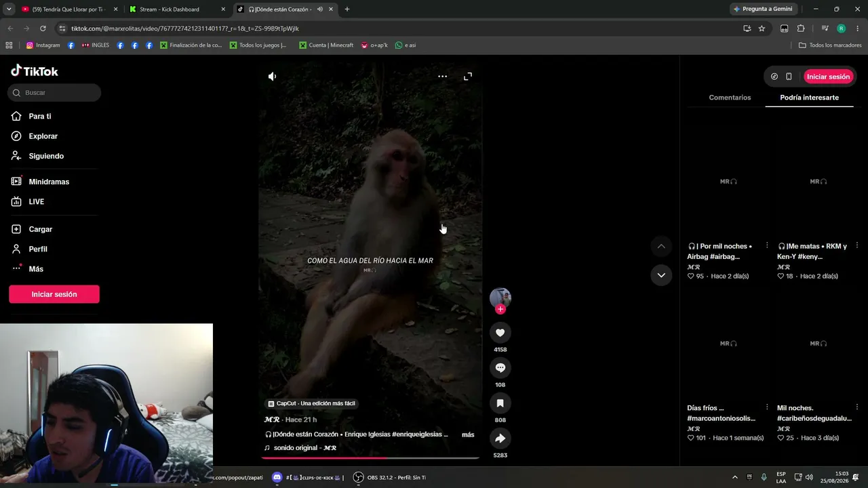868x488 pixels.
Task: Open the tab search dropdown
Action: tap(9, 9)
